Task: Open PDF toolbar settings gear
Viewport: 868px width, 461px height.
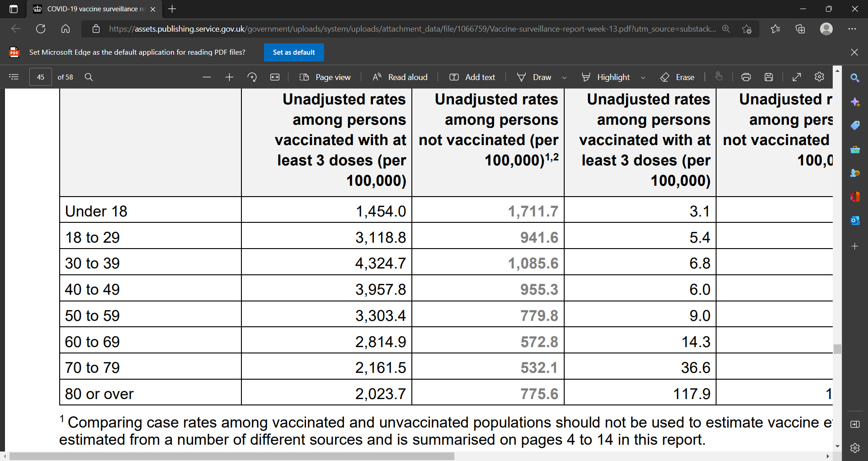Action: (819, 77)
